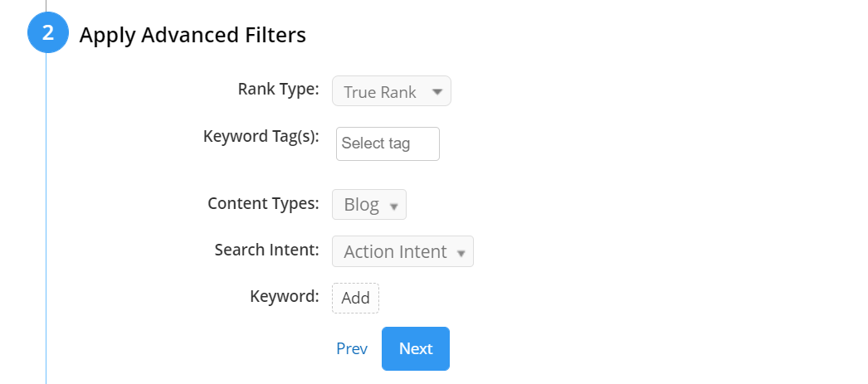Click the Content Types label
This screenshot has width=868, height=384.
tap(263, 203)
